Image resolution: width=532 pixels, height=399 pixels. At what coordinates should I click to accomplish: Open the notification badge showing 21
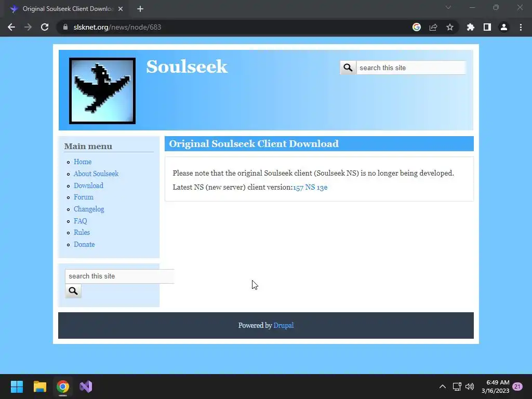click(x=517, y=387)
